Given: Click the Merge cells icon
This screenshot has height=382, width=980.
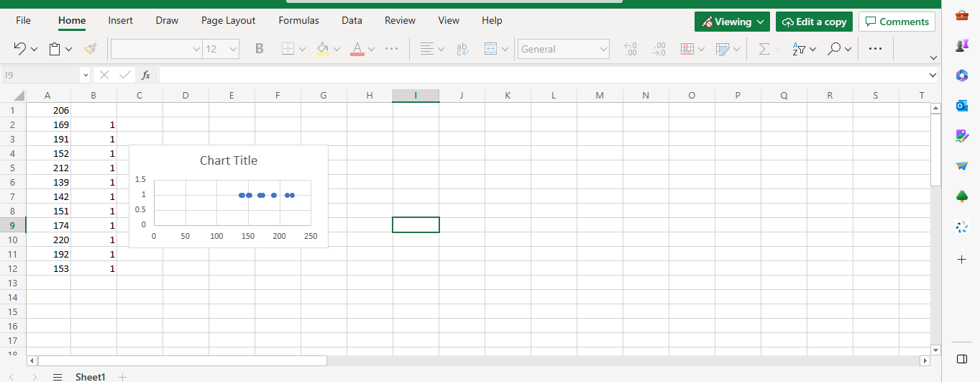Looking at the screenshot, I should tap(491, 49).
